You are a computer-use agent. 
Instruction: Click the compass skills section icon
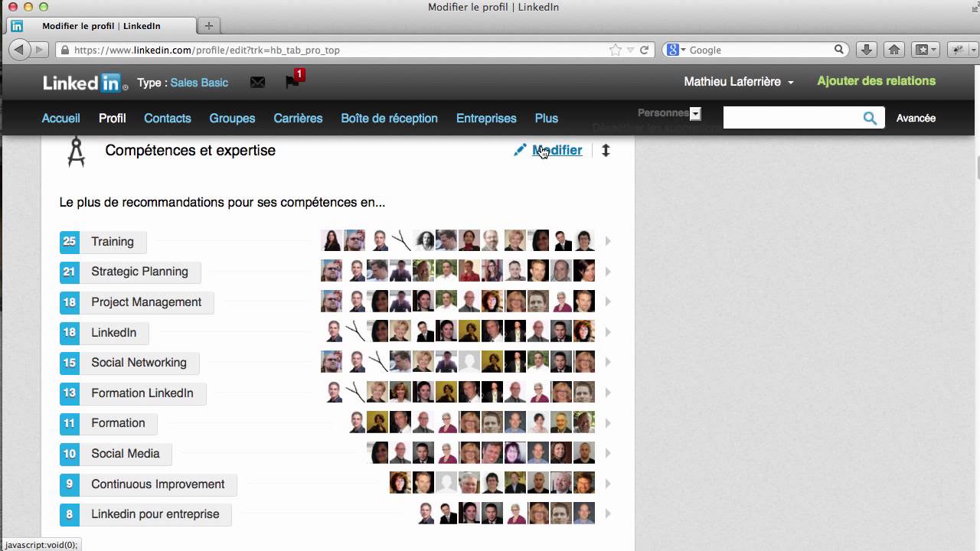tap(76, 152)
